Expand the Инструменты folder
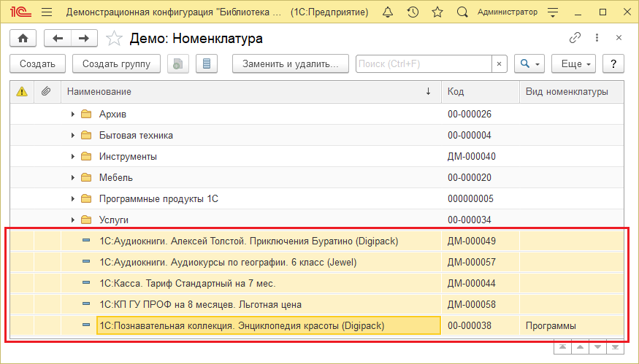This screenshot has height=364, width=639. (72, 156)
